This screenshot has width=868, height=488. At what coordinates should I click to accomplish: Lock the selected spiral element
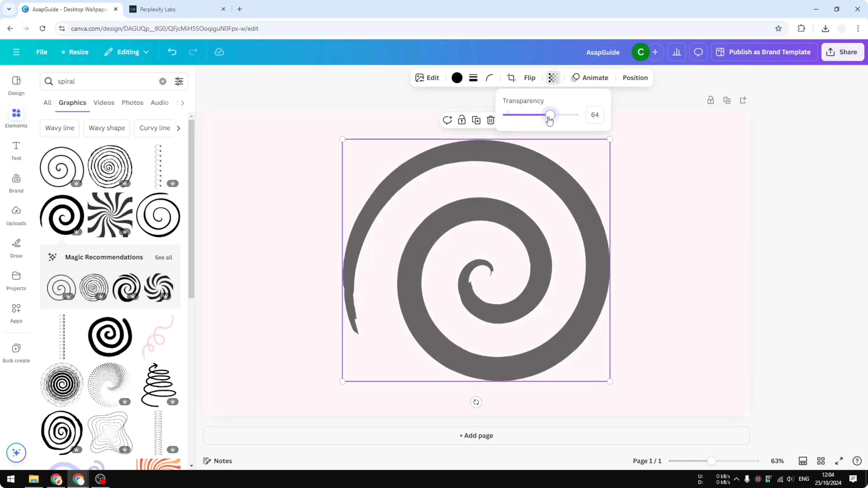pyautogui.click(x=462, y=120)
